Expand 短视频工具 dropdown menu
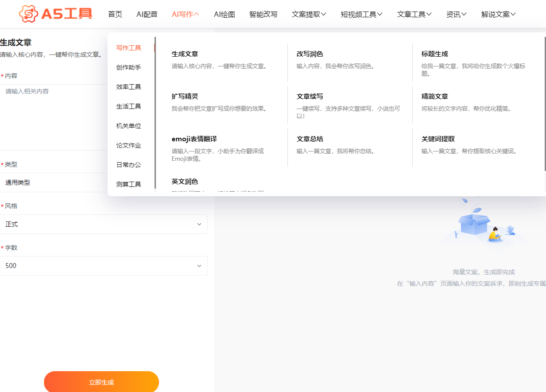Screen dimensions: 546x392 (362, 14)
